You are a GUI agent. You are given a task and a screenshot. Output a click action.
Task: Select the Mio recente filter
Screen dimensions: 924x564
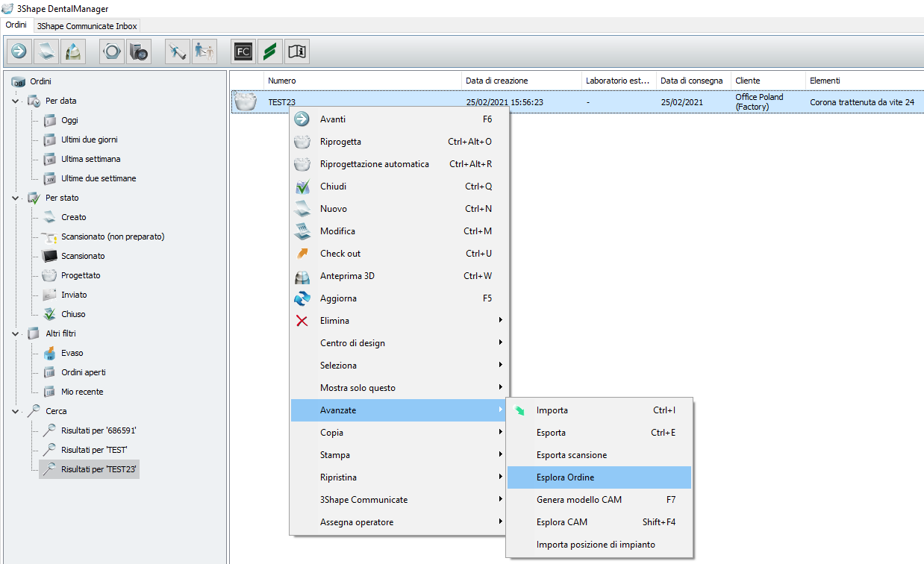82,392
